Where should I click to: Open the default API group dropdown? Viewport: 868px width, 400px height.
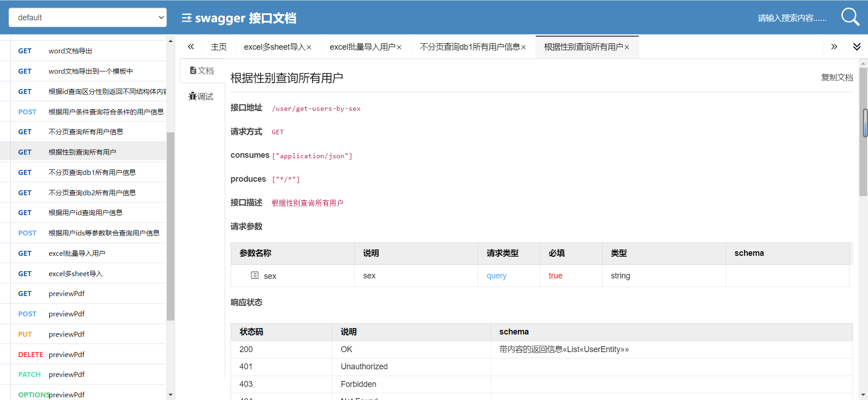pos(88,18)
